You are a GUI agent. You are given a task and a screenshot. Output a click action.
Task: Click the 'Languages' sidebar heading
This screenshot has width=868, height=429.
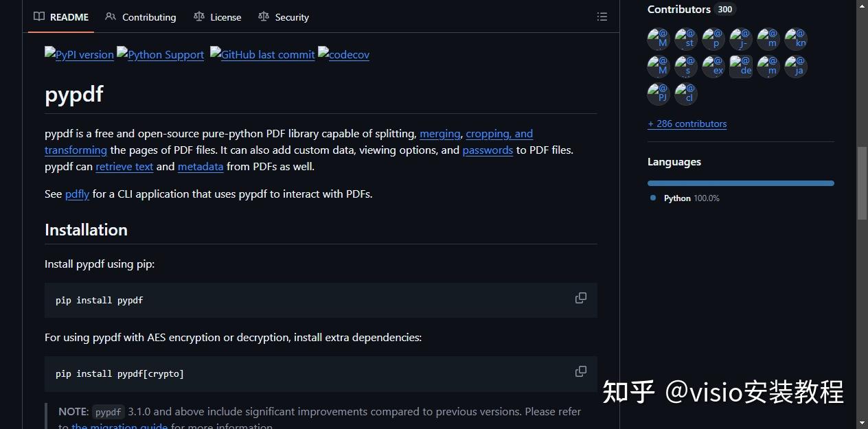674,162
